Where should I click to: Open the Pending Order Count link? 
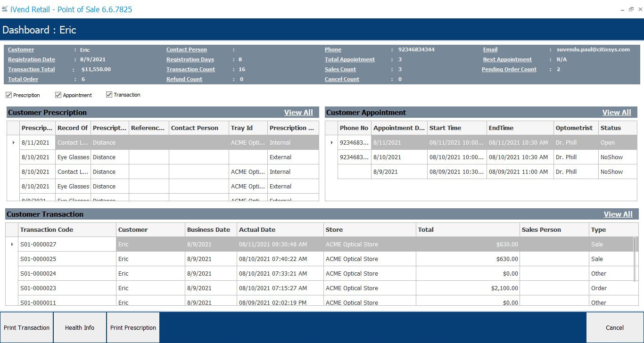click(x=509, y=69)
